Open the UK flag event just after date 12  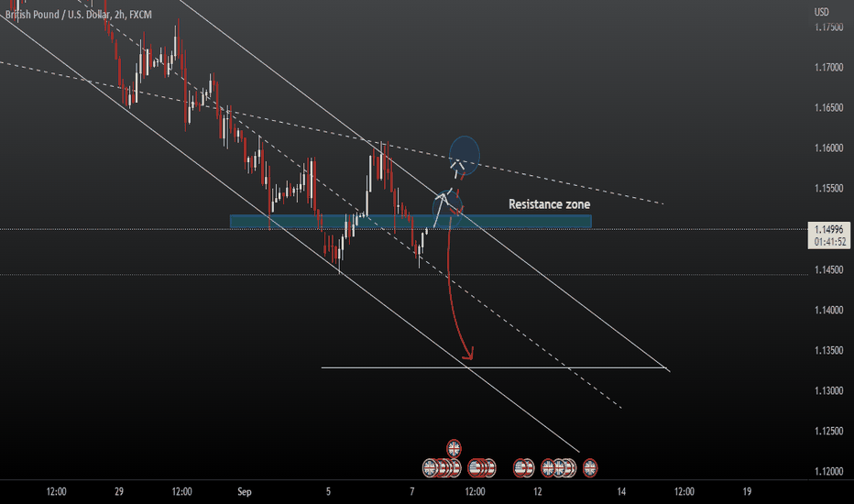pyautogui.click(x=548, y=468)
